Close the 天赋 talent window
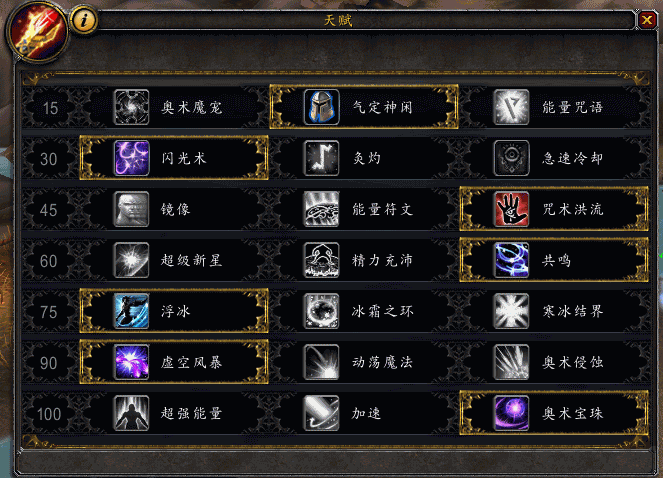This screenshot has height=478, width=663. tap(647, 20)
